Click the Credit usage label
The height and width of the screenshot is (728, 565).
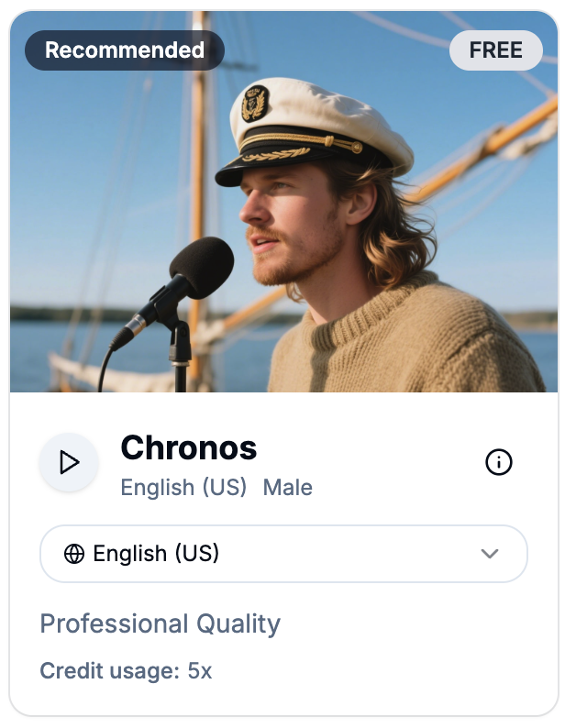(109, 671)
